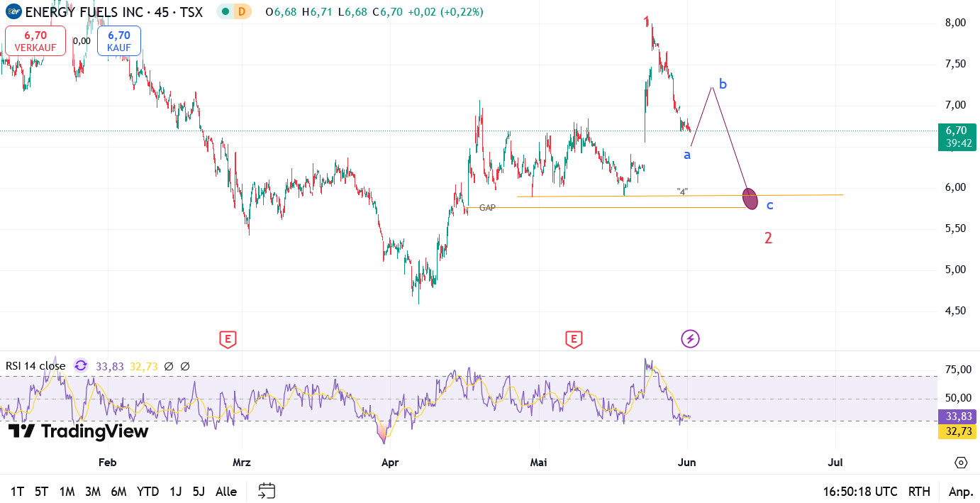Viewport: 980px width, 503px height.
Task: Open the RTH session selector
Action: pos(919,492)
